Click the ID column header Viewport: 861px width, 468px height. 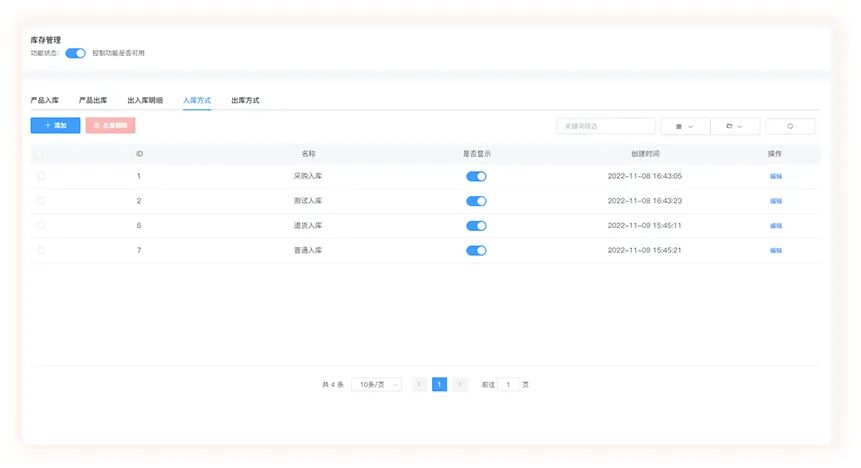[139, 154]
